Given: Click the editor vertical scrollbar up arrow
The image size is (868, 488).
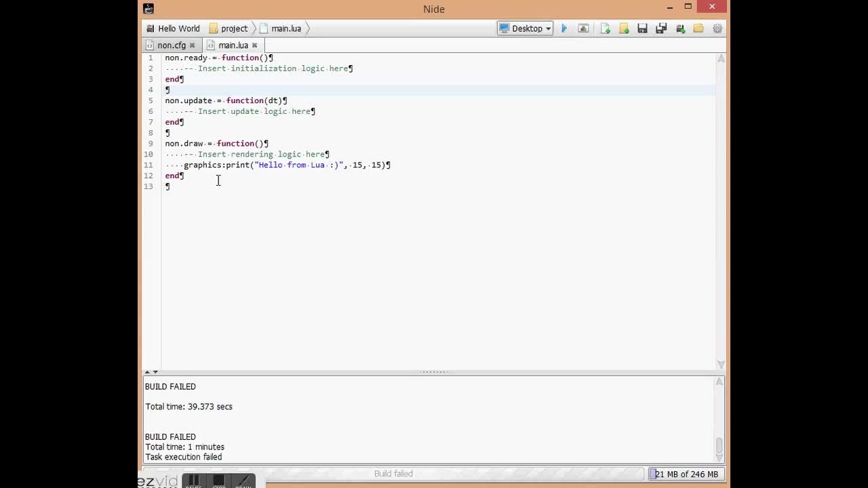Looking at the screenshot, I should click(721, 59).
